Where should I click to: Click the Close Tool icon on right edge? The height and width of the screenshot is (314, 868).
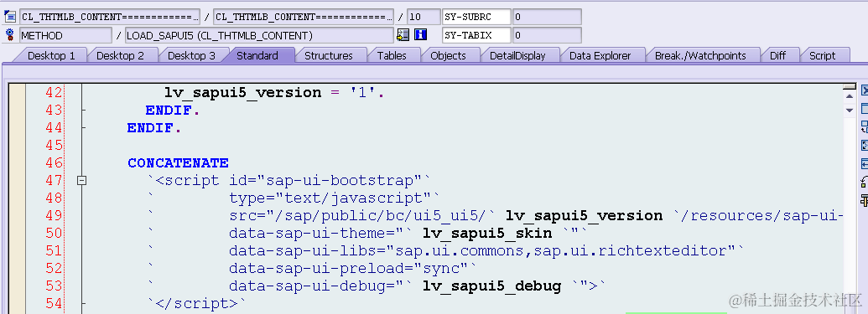[864, 90]
